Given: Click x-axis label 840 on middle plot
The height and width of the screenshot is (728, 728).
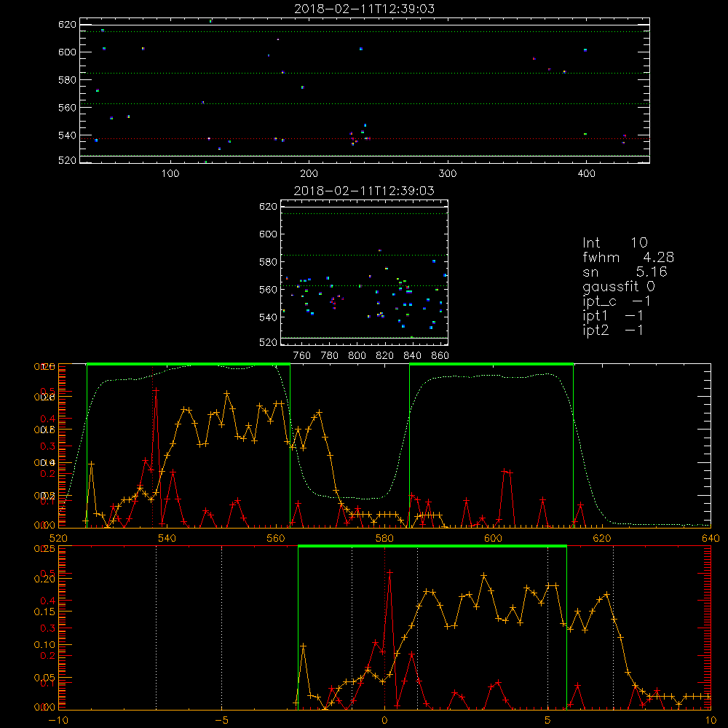Looking at the screenshot, I should 412,356.
